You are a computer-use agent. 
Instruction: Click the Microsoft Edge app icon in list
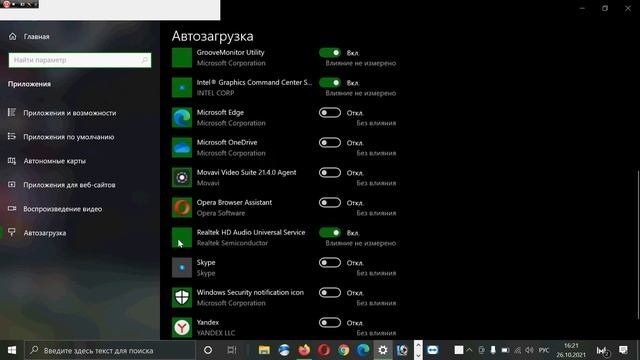tap(182, 118)
